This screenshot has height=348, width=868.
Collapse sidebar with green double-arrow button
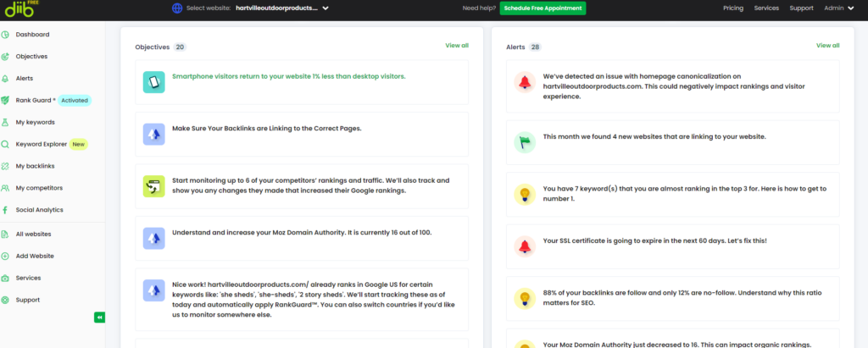point(99,318)
